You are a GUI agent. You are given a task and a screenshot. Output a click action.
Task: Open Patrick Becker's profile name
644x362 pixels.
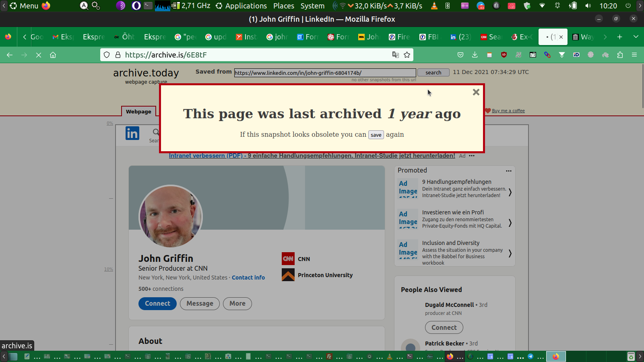444,343
